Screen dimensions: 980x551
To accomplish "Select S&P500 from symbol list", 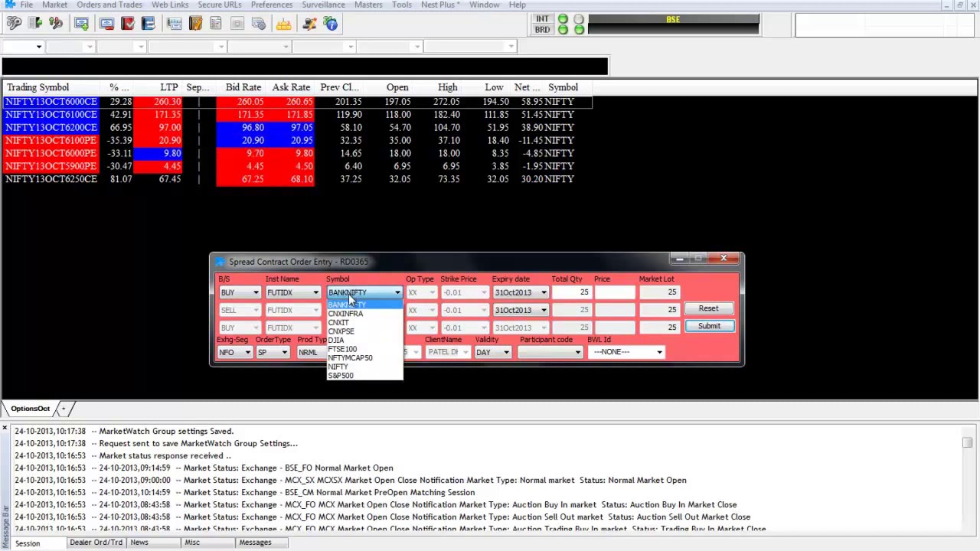I will pos(364,376).
